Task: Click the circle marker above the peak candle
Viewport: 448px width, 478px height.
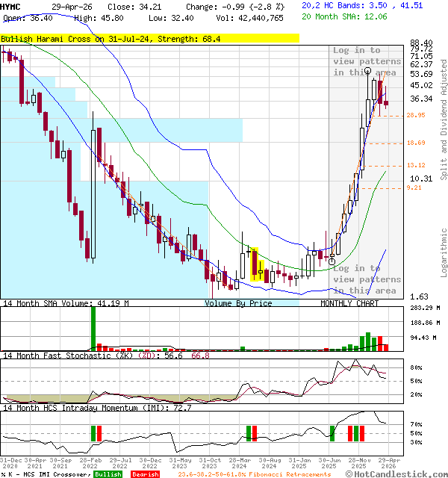Action: [x=369, y=71]
